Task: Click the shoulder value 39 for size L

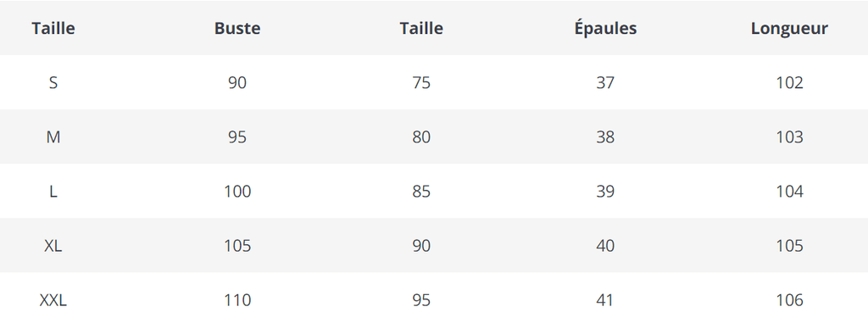Action: pos(605,191)
